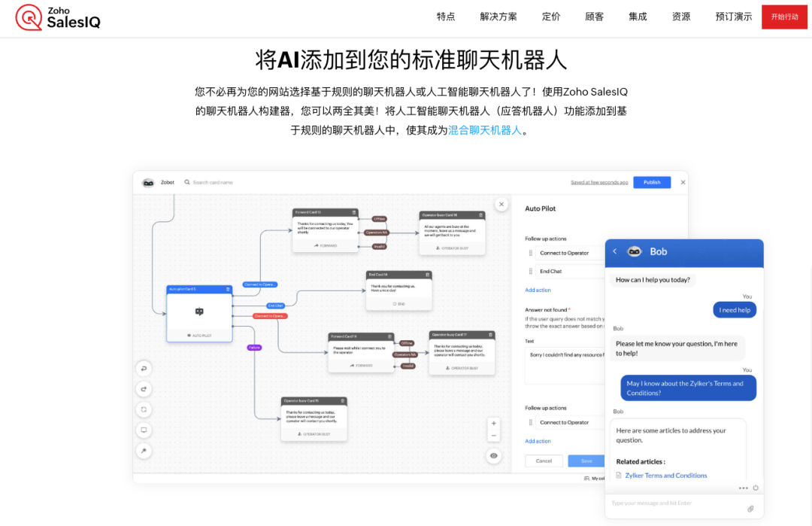This screenshot has height=526, width=812.
Task: Click the 预订演示 navigation link
Action: click(x=733, y=17)
